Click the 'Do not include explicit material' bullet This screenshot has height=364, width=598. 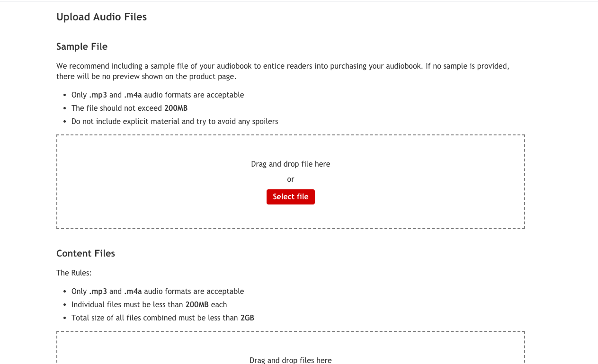coord(175,121)
